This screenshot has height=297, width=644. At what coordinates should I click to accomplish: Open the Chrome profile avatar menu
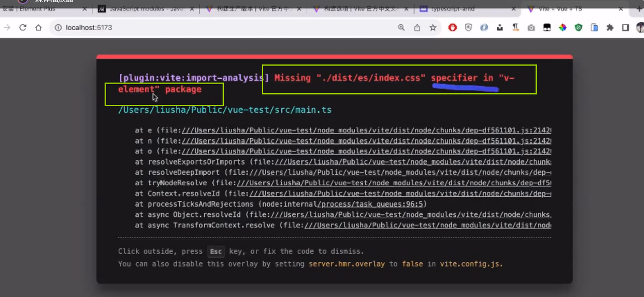click(x=639, y=27)
